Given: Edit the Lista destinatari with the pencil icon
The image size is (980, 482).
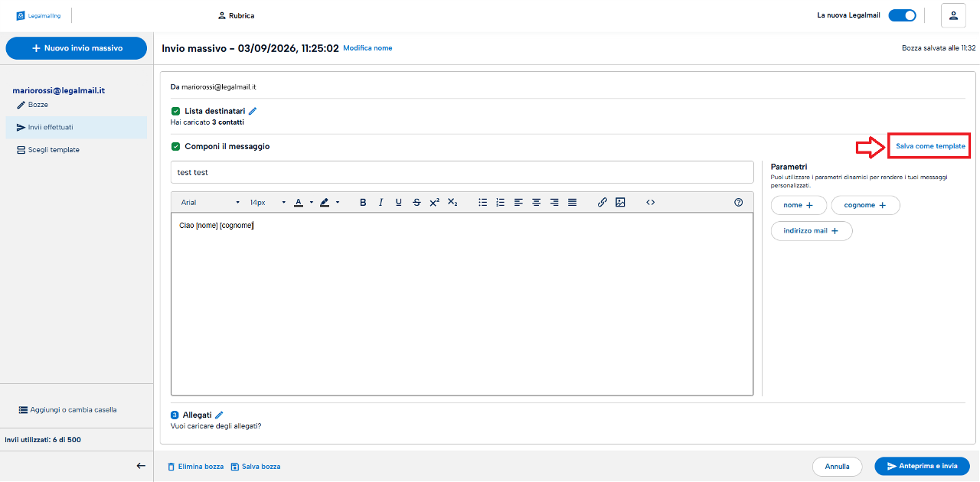Looking at the screenshot, I should coord(253,111).
